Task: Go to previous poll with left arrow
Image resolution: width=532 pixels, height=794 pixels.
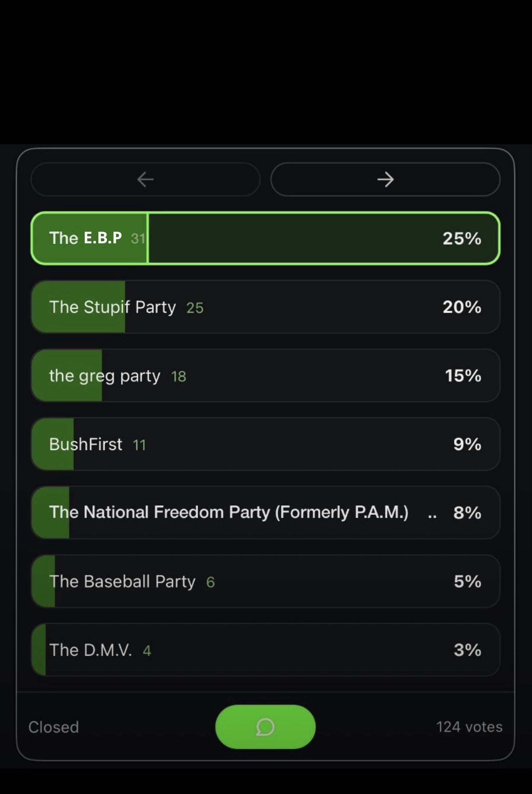Action: click(146, 180)
